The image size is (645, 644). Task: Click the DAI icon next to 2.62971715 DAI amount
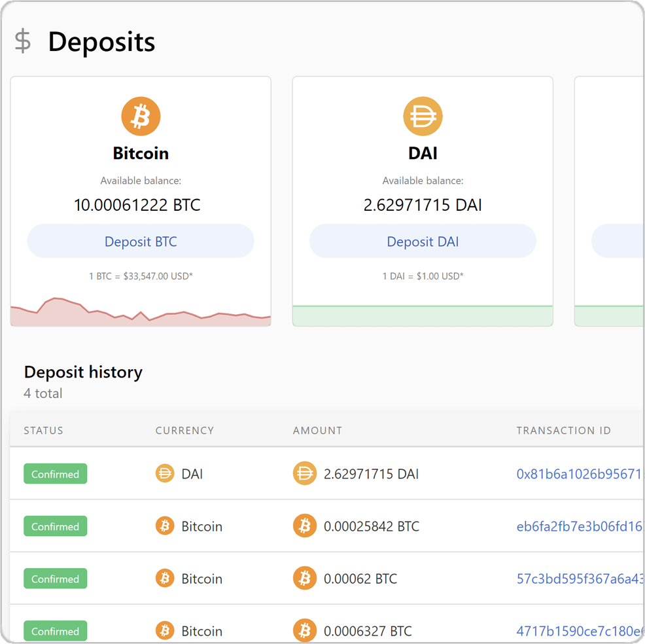304,473
